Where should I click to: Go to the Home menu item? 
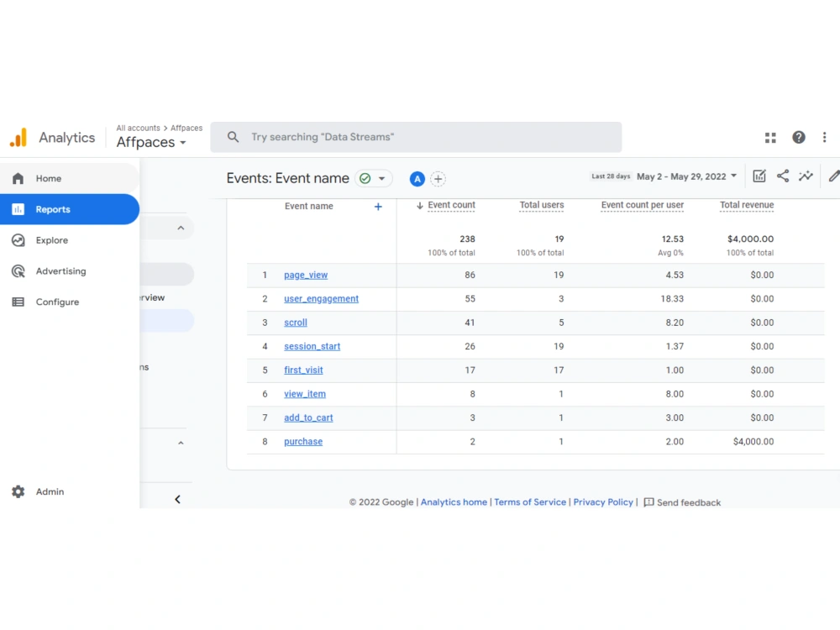click(x=48, y=178)
